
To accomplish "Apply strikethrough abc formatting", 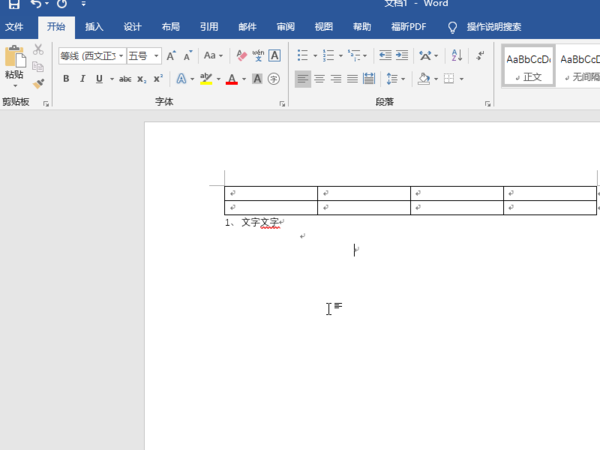I will 125,79.
